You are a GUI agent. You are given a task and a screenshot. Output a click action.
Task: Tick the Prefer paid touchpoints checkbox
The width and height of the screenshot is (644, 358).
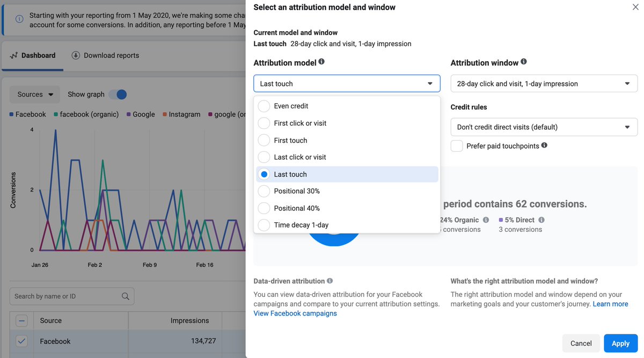(x=457, y=146)
